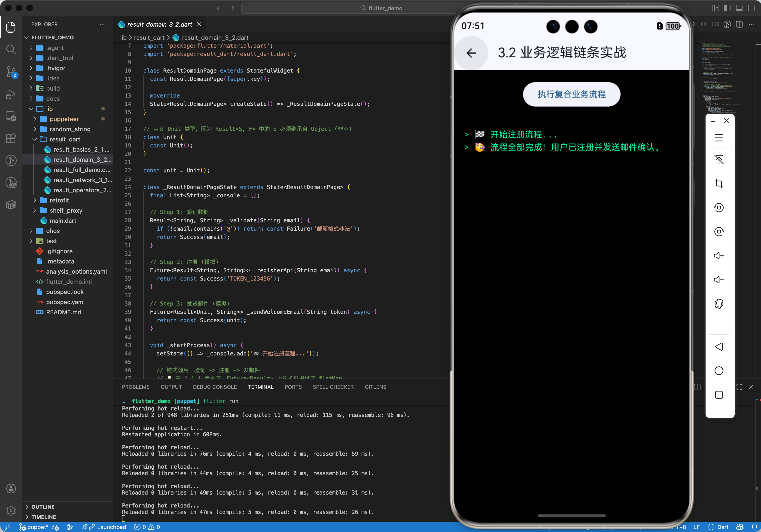Switch to the PROBLEMS tab

[136, 387]
